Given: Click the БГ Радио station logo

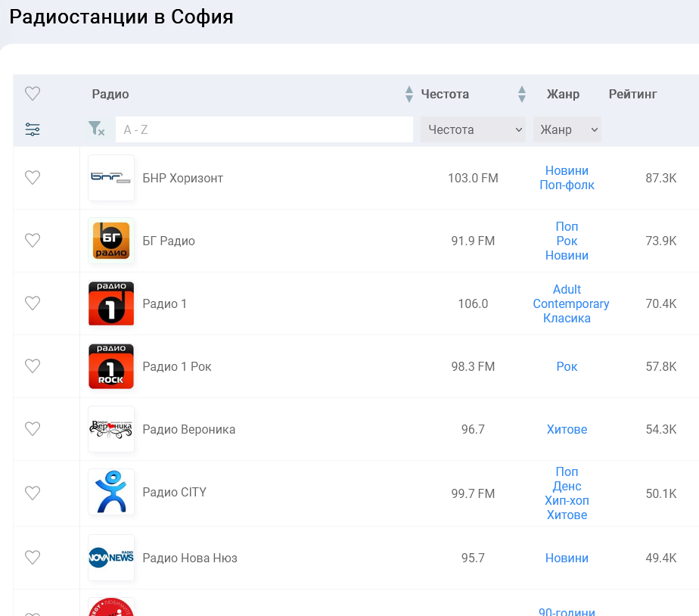Looking at the screenshot, I should [x=111, y=241].
